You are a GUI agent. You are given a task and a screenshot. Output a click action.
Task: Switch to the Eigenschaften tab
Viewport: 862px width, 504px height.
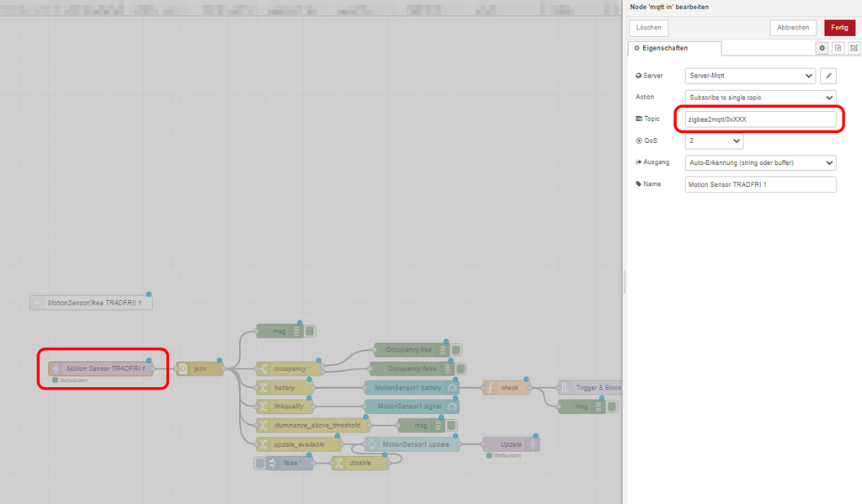[x=674, y=49]
